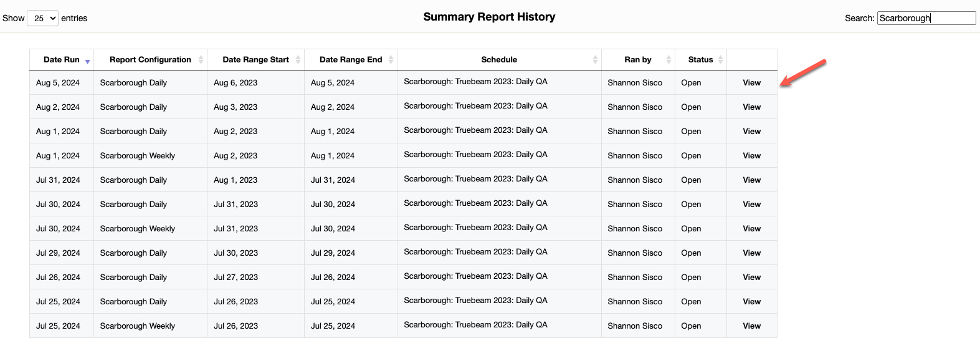Click the Ran by sort arrows
980x338 pixels.
(x=668, y=60)
